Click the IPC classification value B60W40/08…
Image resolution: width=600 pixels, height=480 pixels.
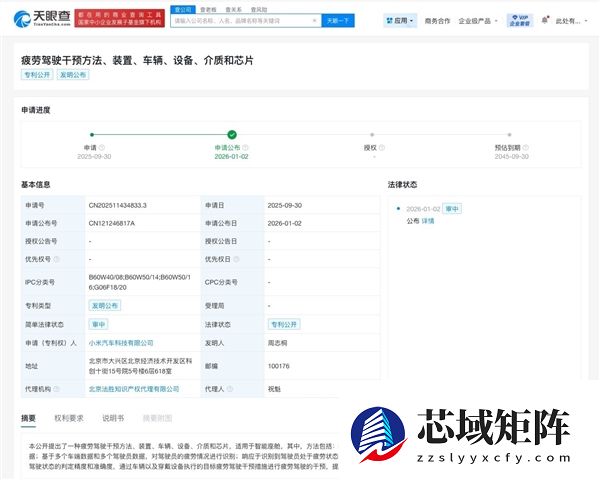point(140,282)
